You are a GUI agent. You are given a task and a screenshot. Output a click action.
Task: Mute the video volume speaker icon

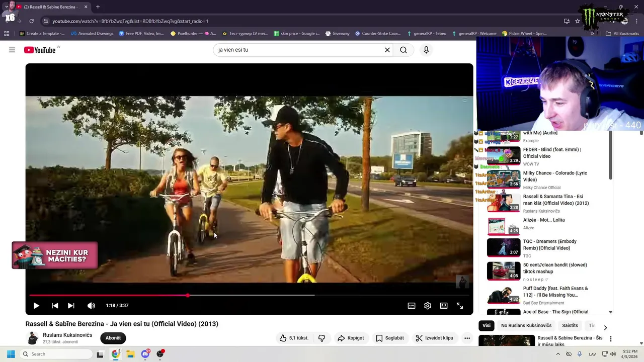pos(91,306)
